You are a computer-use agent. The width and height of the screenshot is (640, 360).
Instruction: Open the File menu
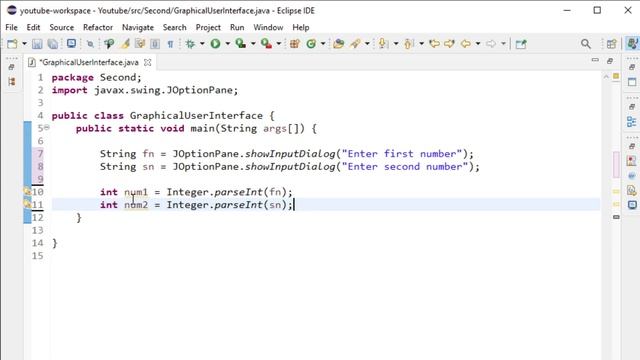11,27
